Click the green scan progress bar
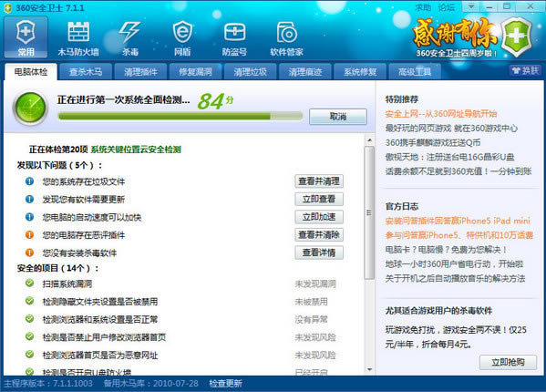Screen dimensions: 546x392 [180, 117]
